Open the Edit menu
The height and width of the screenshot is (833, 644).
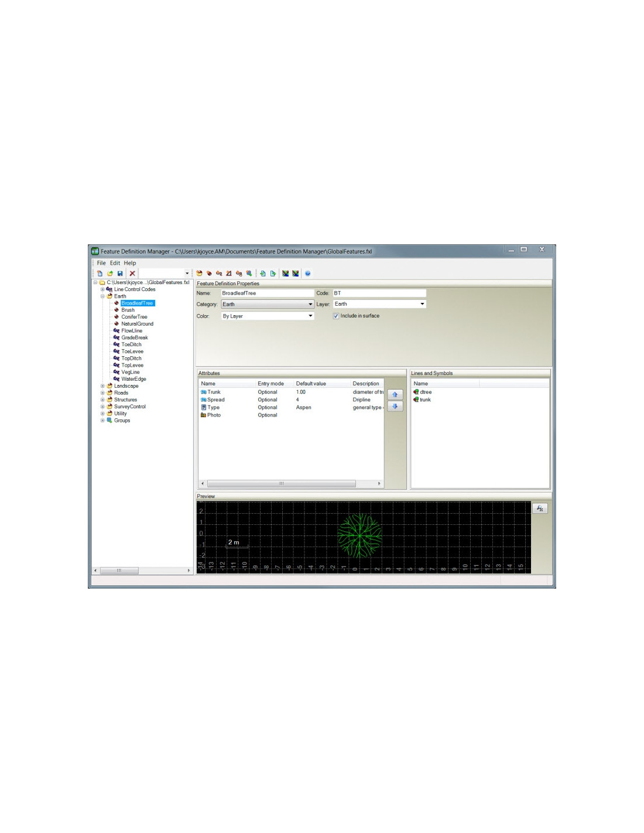(115, 263)
